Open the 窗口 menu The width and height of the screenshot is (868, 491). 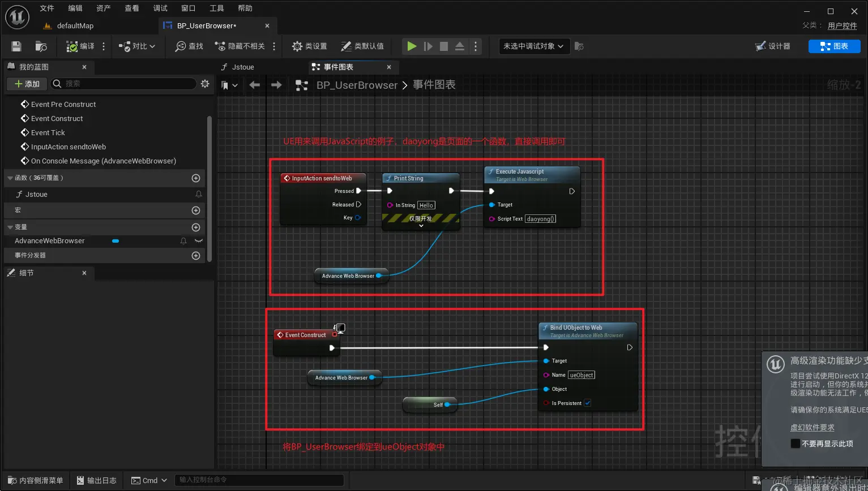[188, 8]
